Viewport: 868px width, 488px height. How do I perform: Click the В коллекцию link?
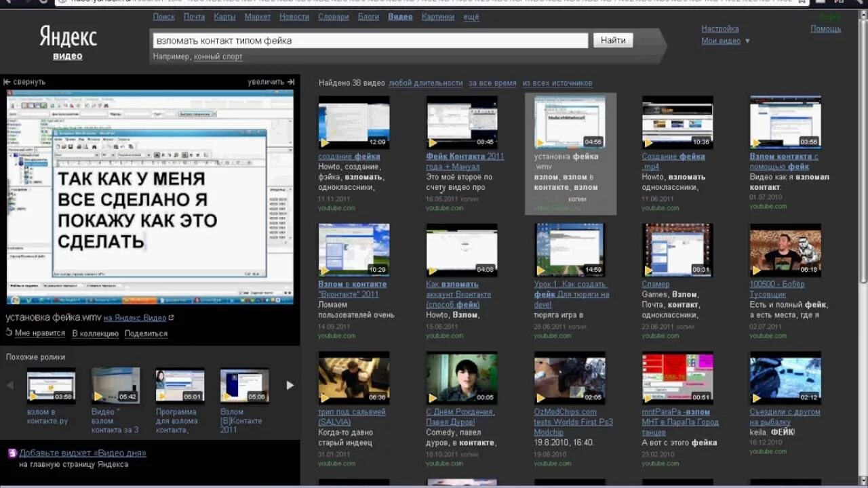(x=96, y=333)
